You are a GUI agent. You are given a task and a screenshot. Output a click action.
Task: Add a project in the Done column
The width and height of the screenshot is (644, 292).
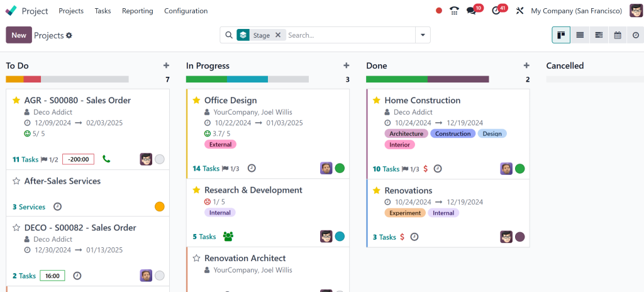point(526,65)
